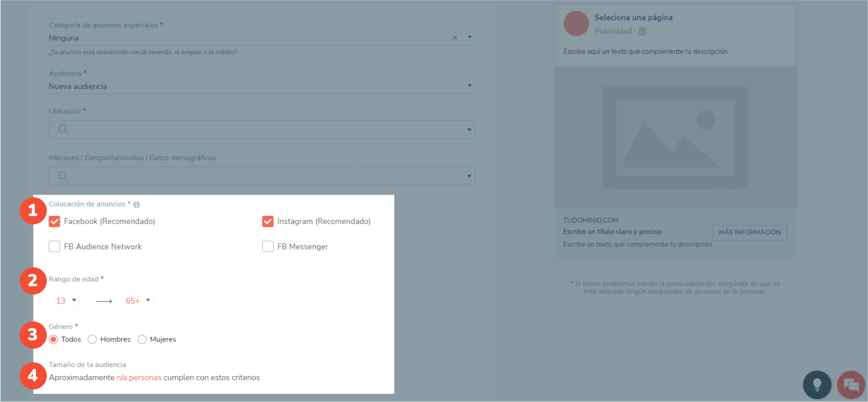The image size is (868, 402).
Task: Select Todos gender option
Action: click(x=53, y=340)
